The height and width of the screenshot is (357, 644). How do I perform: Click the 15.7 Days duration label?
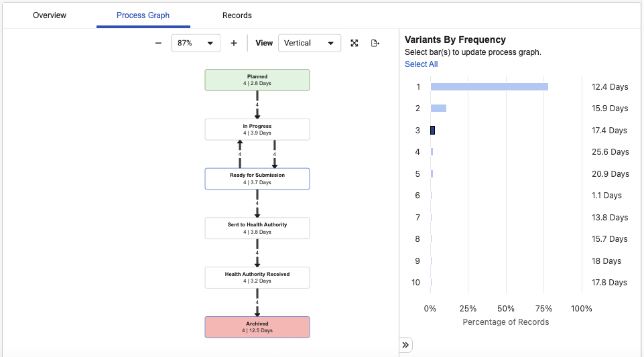point(610,239)
